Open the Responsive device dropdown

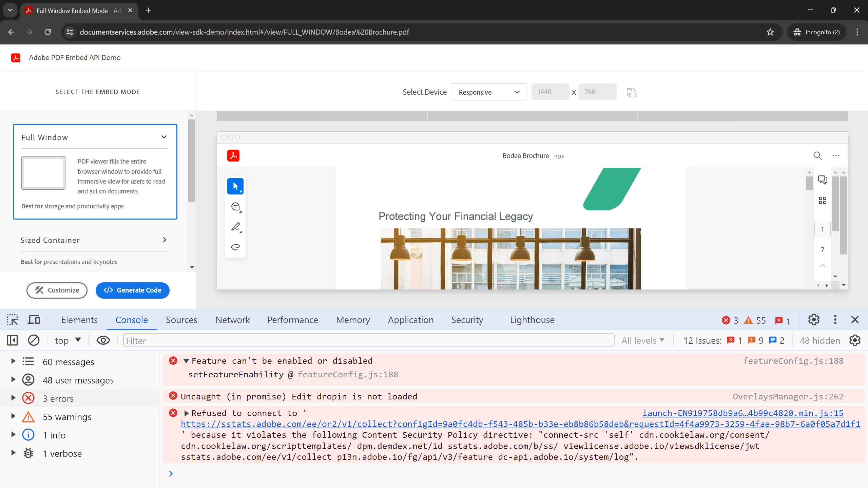tap(488, 92)
